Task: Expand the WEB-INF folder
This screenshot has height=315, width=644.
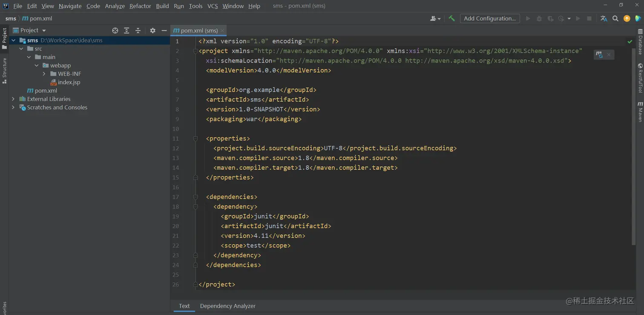Action: pos(44,74)
